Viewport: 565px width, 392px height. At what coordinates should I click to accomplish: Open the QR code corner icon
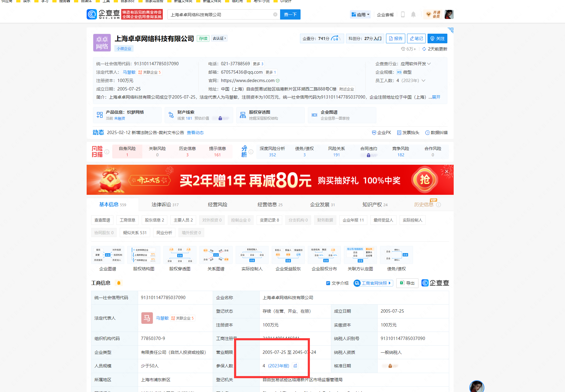pyautogui.click(x=451, y=30)
